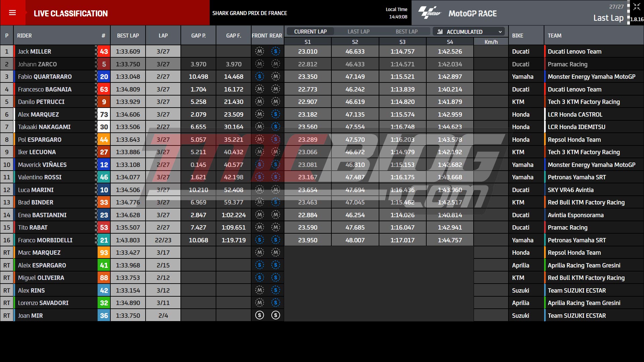644x362 pixels.
Task: Click Jack Miller's front tyre icon
Action: tap(260, 51)
